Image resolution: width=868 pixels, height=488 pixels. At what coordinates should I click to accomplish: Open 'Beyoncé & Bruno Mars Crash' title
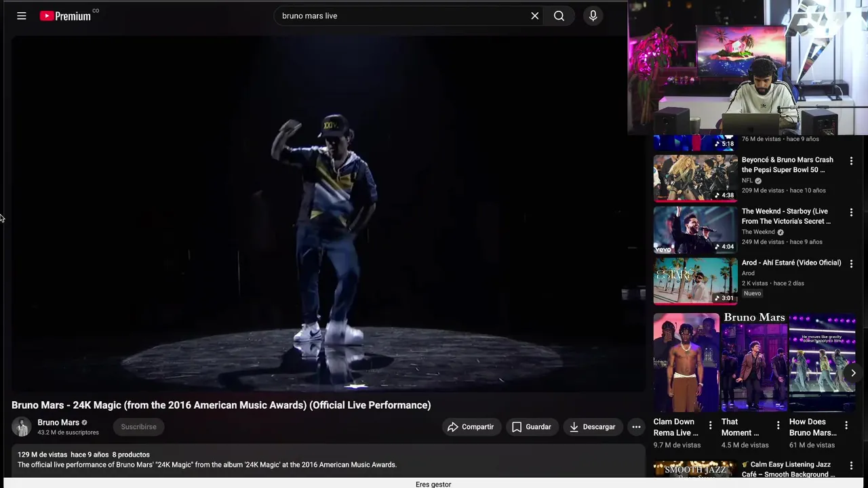[787, 165]
